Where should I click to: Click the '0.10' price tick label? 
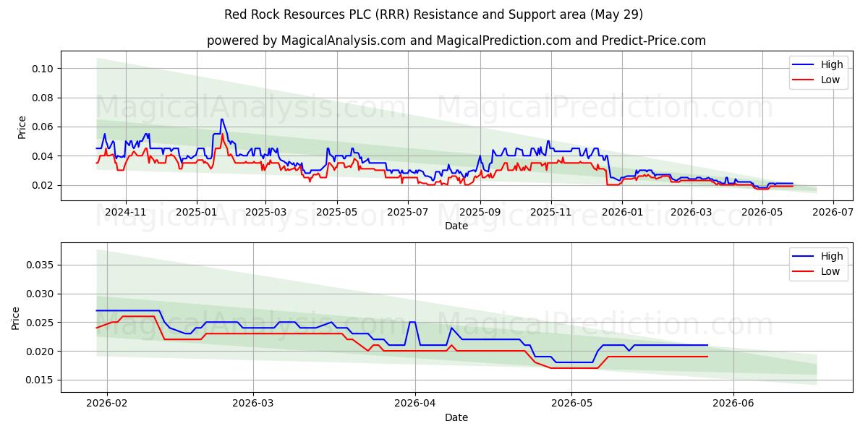click(44, 69)
